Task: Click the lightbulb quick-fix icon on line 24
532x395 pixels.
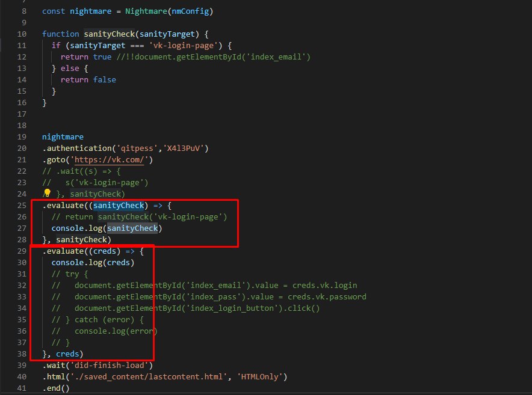Action: coord(47,193)
